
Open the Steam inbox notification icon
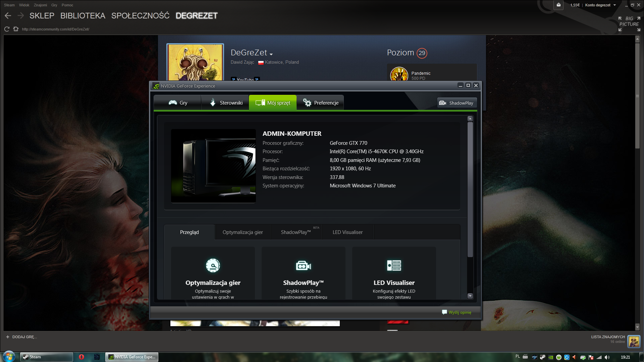pos(558,5)
